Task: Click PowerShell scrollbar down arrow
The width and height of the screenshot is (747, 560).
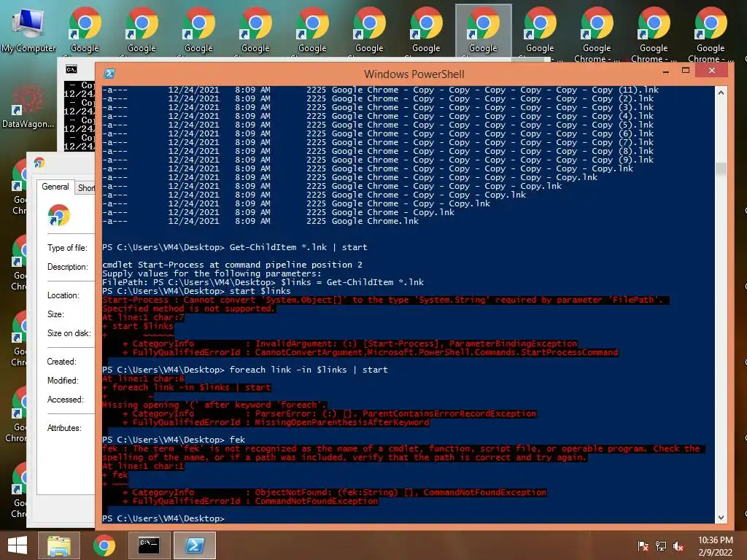Action: (721, 517)
